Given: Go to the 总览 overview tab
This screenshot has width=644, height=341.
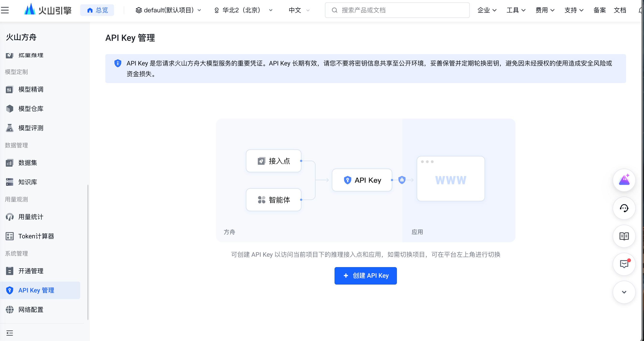Looking at the screenshot, I should click(x=97, y=10).
